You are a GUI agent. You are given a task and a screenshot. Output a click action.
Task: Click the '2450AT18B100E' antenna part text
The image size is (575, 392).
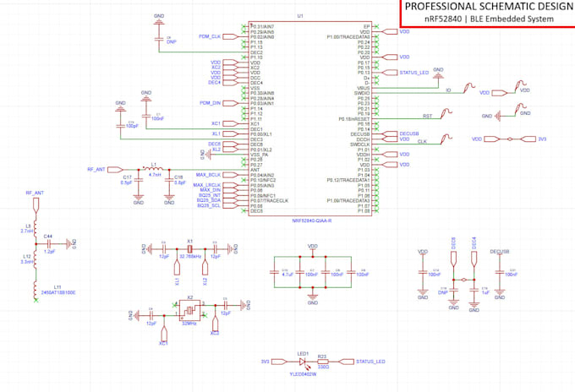pos(58,292)
